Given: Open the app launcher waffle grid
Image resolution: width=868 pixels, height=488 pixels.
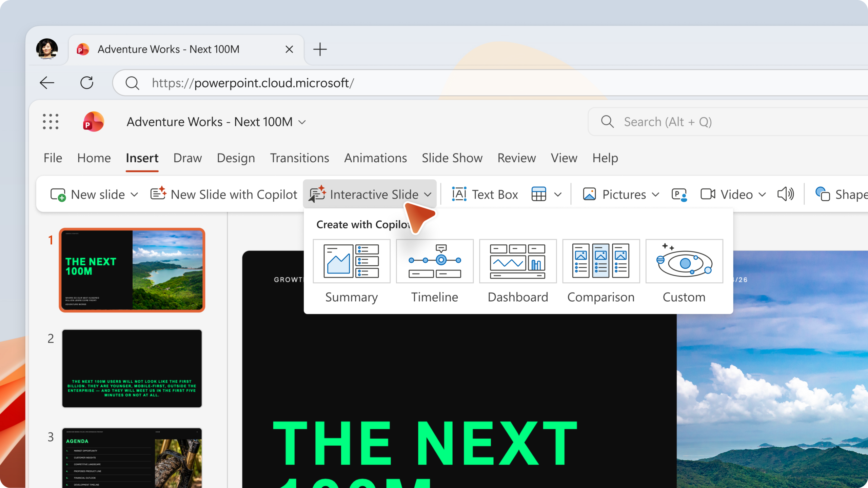Looking at the screenshot, I should [51, 122].
